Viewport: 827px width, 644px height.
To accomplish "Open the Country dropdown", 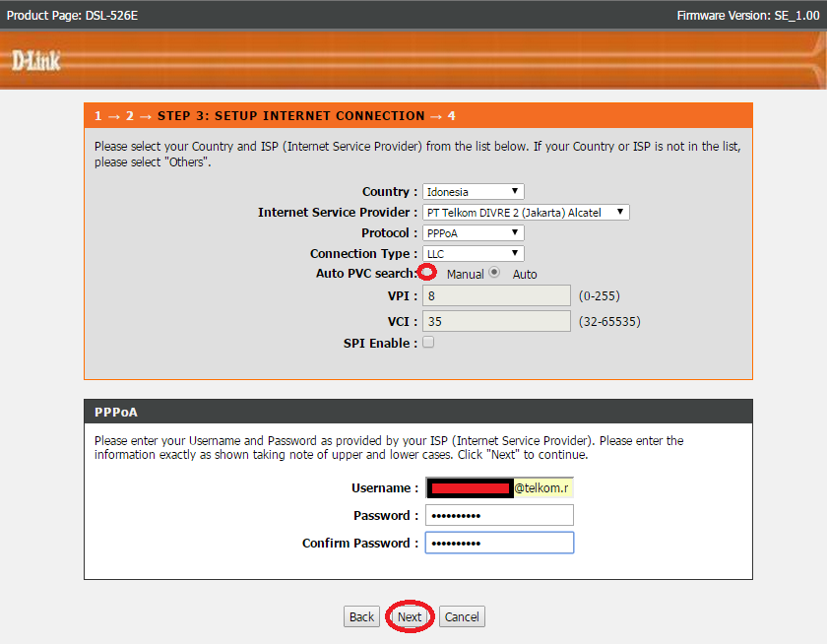I will click(474, 191).
